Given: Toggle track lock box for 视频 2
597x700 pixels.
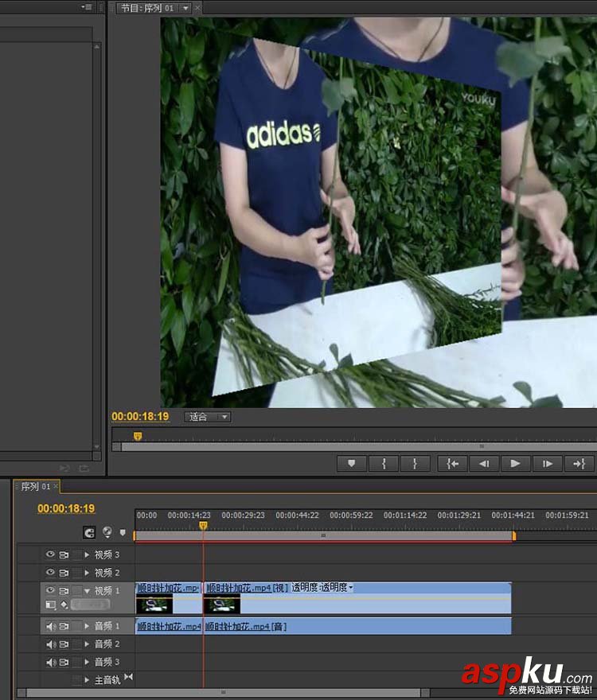Looking at the screenshot, I should [77, 573].
